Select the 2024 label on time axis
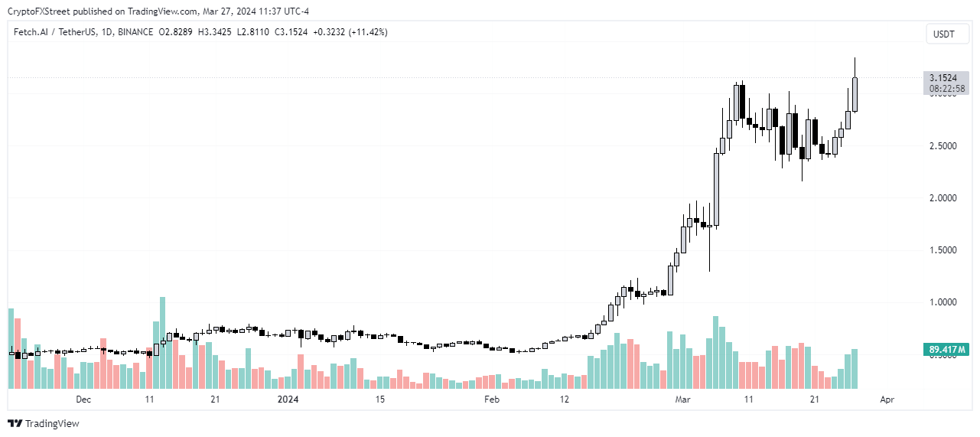980x437 pixels. pyautogui.click(x=288, y=399)
